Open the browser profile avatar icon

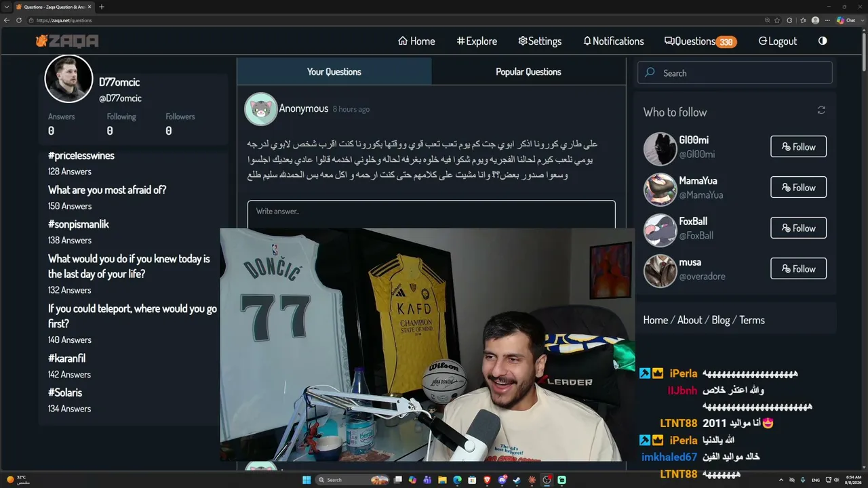(x=815, y=20)
